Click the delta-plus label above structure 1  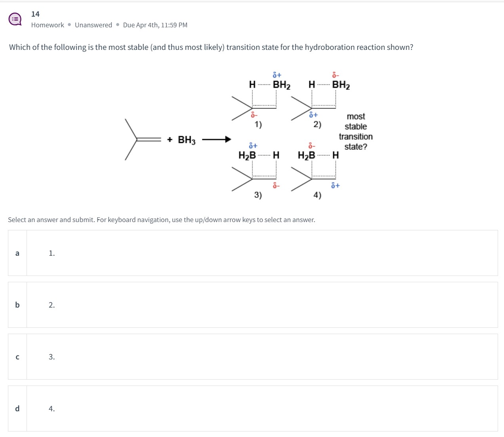(x=277, y=75)
